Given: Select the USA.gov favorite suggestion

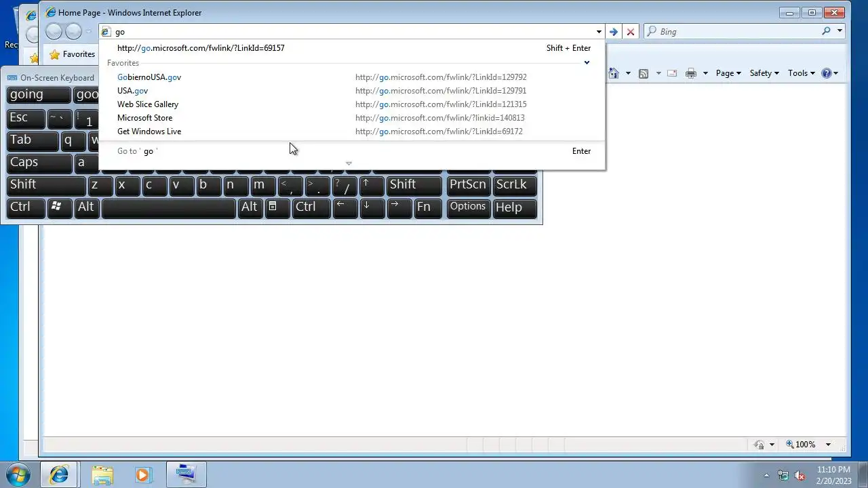Looking at the screenshot, I should [351, 91].
